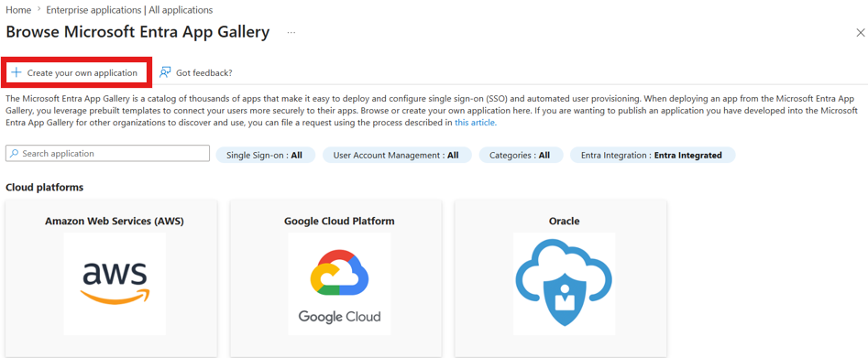
Task: Open Entra Integration filter
Action: tap(653, 156)
